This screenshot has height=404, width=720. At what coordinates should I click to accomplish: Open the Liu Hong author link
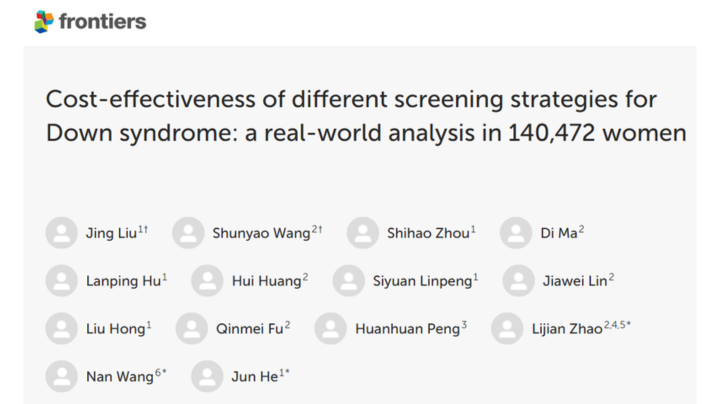coord(116,329)
